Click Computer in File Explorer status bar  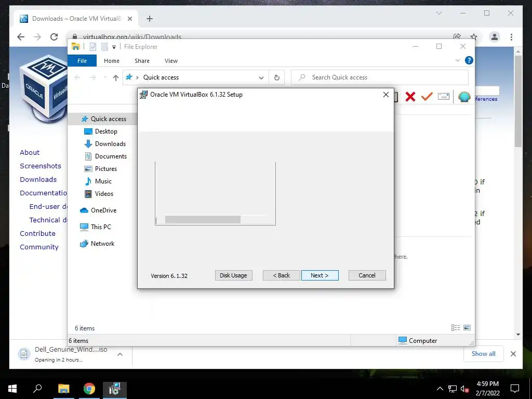(x=418, y=340)
